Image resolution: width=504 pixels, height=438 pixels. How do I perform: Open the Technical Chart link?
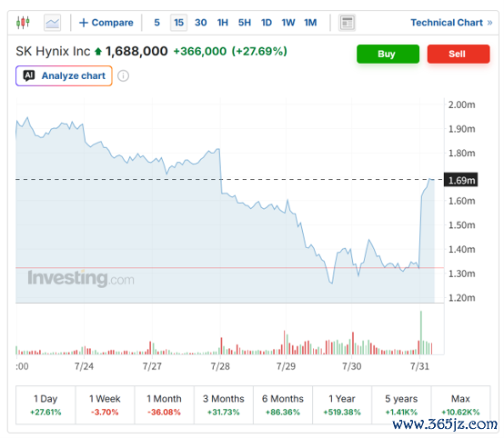[x=451, y=23]
